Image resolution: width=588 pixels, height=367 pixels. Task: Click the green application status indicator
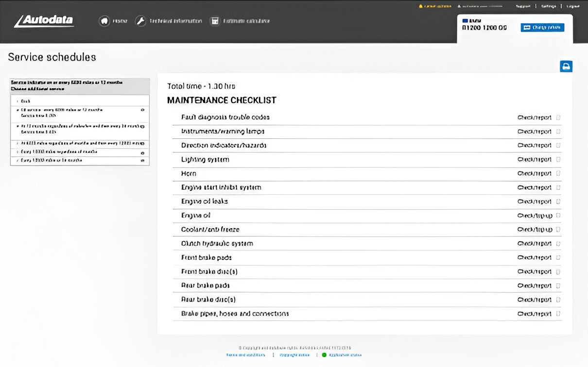pyautogui.click(x=324, y=355)
